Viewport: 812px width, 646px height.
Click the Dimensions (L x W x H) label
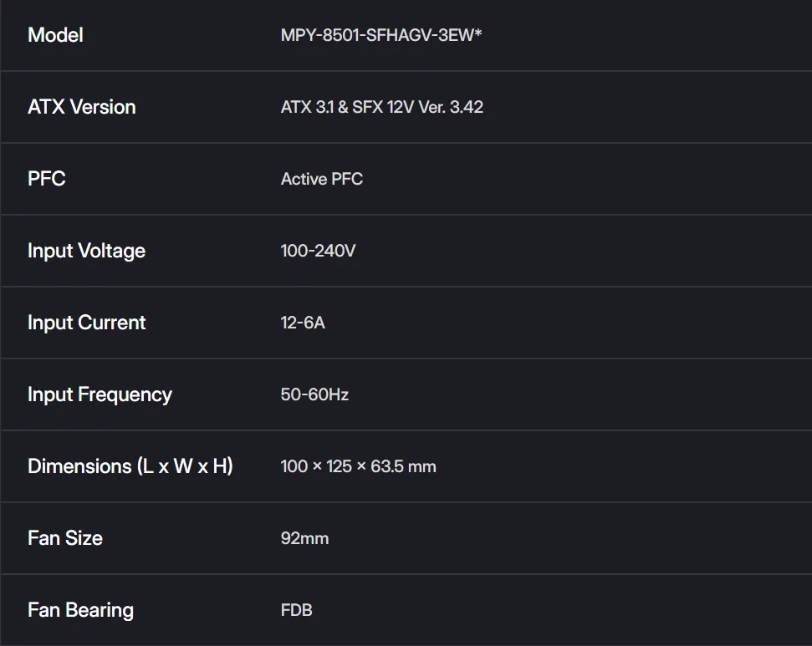pyautogui.click(x=130, y=466)
